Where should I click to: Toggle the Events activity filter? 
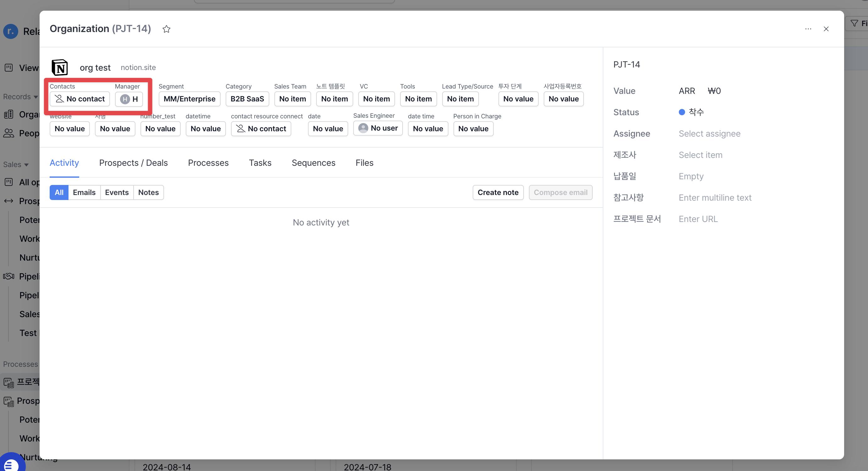tap(117, 192)
